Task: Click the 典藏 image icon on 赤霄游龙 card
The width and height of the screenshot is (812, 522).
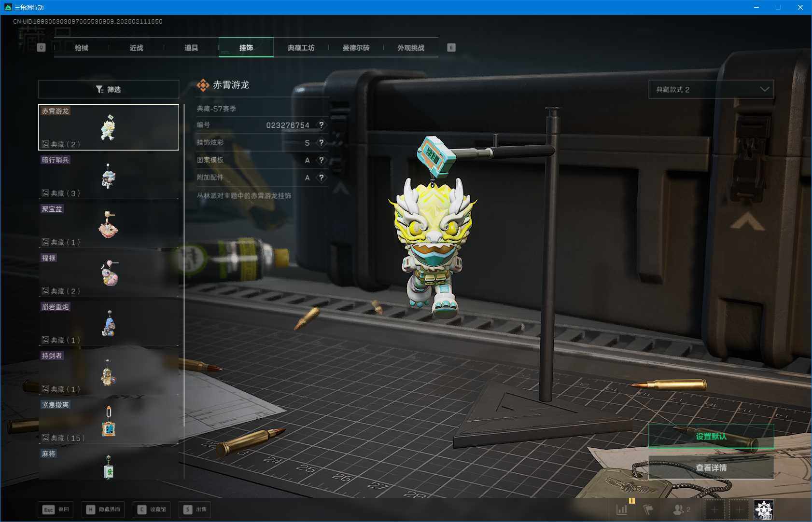Action: point(45,144)
